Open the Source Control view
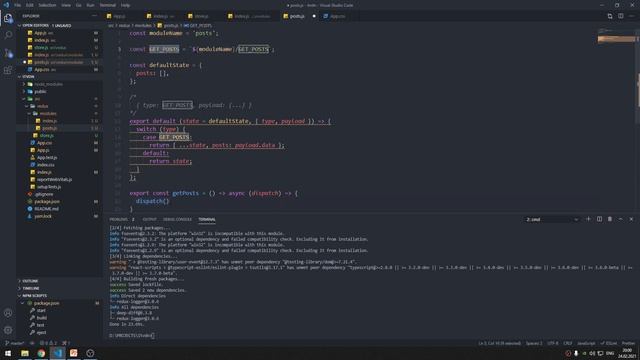Screen dimensions: 640x360 (8, 53)
